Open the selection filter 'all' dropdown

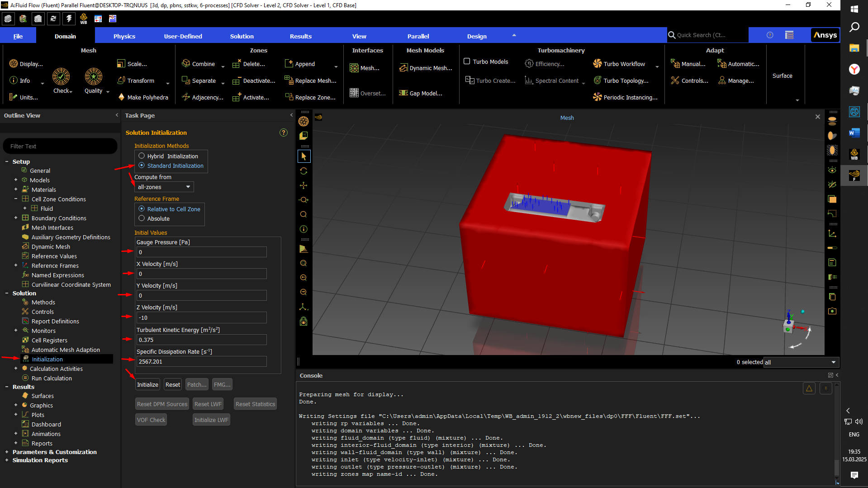(801, 362)
